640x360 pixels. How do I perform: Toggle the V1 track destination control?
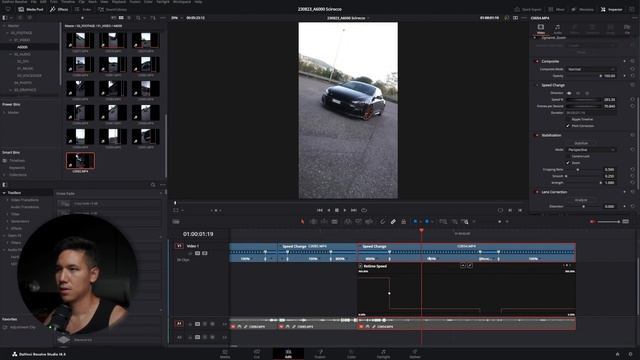[179, 246]
